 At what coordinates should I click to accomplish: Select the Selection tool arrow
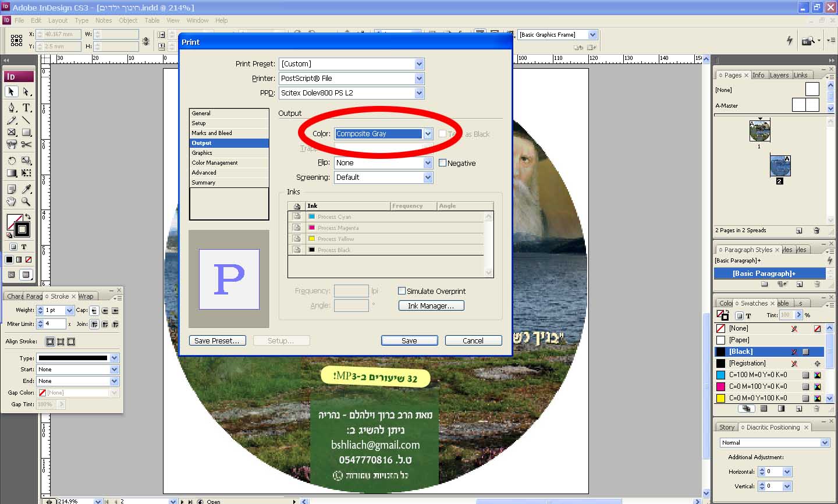pyautogui.click(x=11, y=91)
